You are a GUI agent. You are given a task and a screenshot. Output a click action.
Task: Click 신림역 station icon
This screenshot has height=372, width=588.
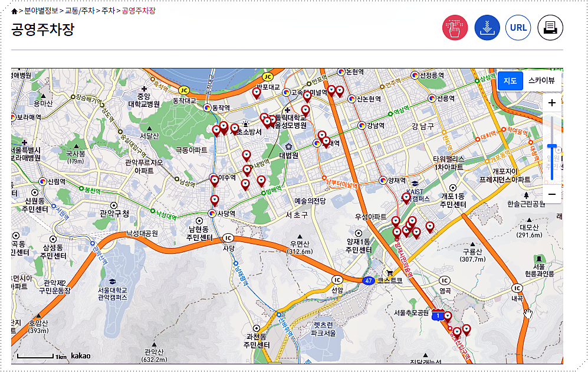coord(42,182)
